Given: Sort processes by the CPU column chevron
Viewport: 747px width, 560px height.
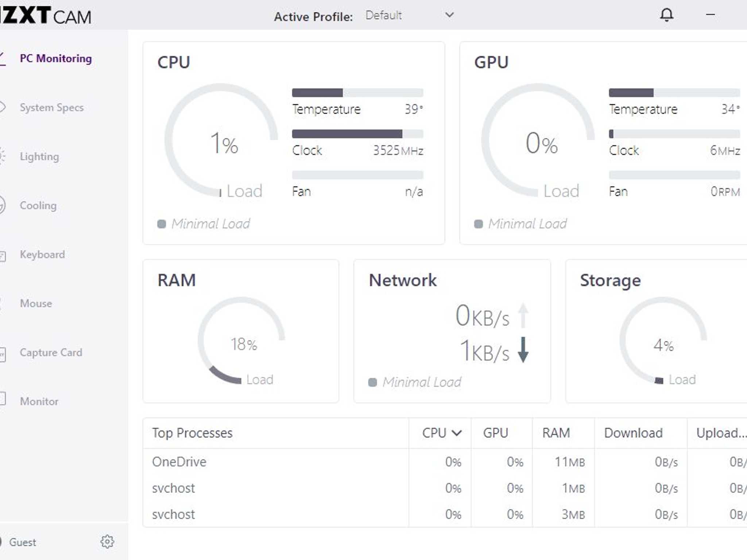Looking at the screenshot, I should (456, 433).
